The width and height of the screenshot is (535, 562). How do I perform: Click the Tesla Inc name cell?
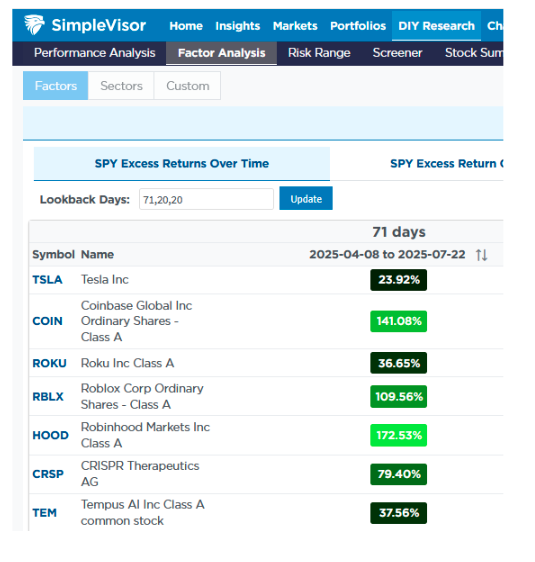pos(105,280)
